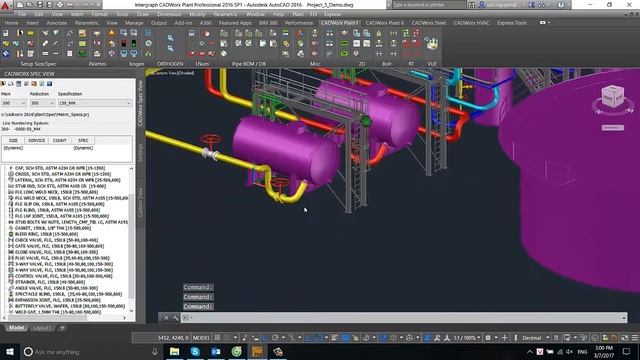640x360 pixels.
Task: Click the SIZE column header in Spec View
Action: coord(13,140)
